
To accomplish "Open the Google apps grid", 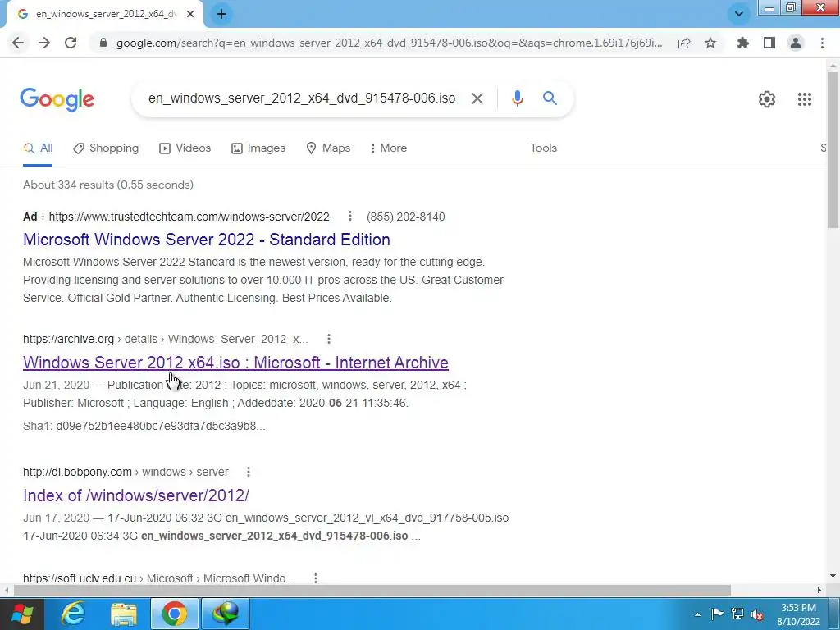I will tap(804, 99).
